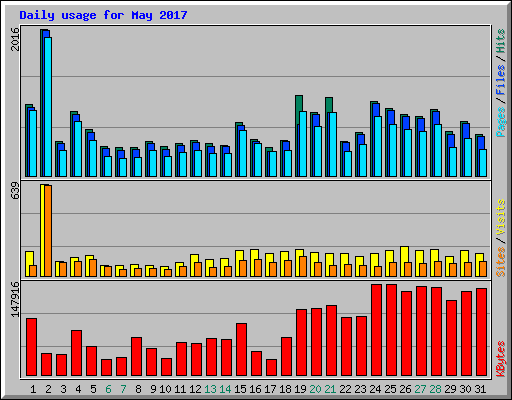The height and width of the screenshot is (400, 512).
Task: Click day label 2 on the x-axis
Action: [48, 389]
